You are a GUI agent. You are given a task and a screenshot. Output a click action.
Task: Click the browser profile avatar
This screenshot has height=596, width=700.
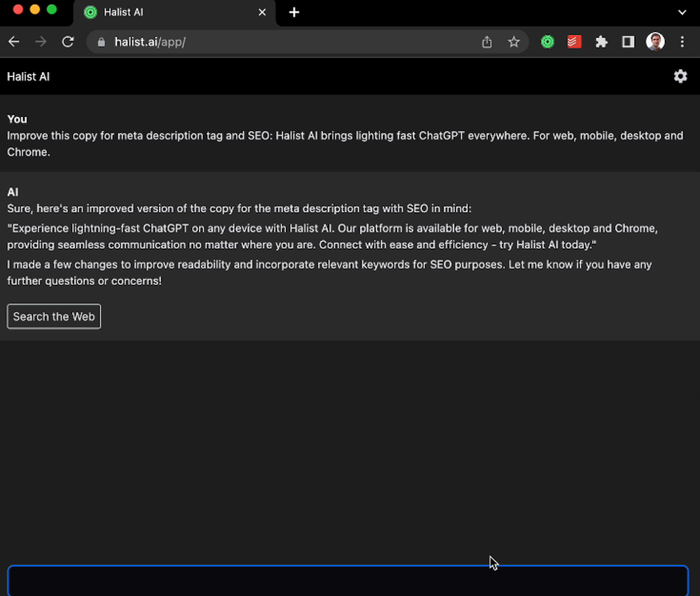pos(654,41)
